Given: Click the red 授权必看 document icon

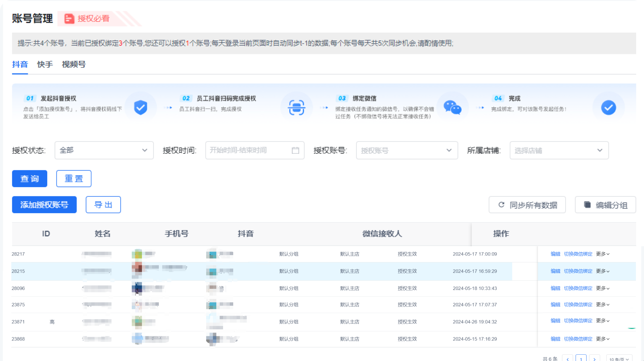Looking at the screenshot, I should [x=69, y=19].
